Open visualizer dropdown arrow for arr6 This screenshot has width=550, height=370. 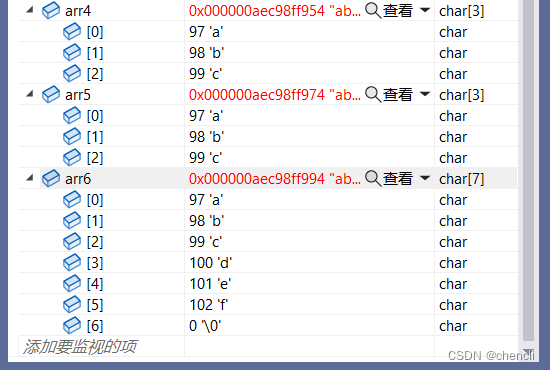425,178
